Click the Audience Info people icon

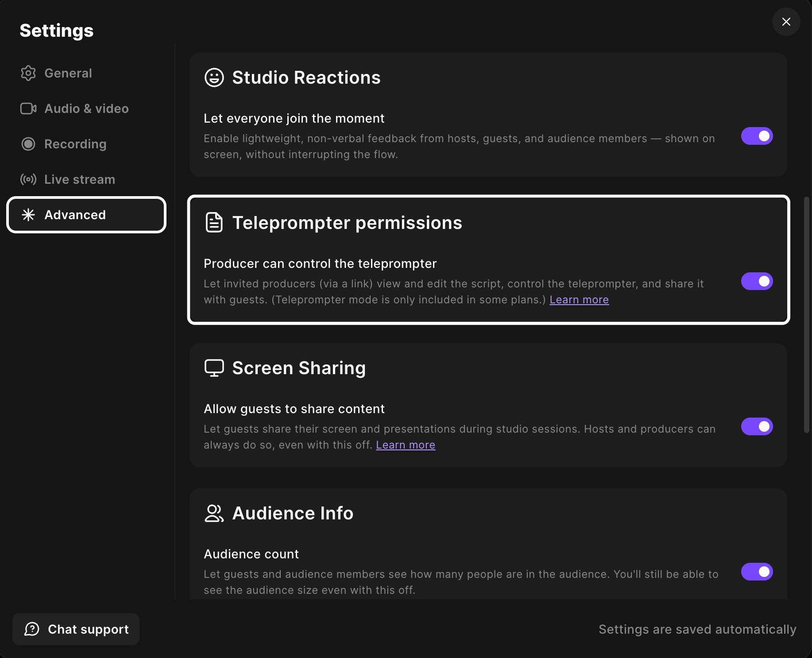[x=214, y=513]
